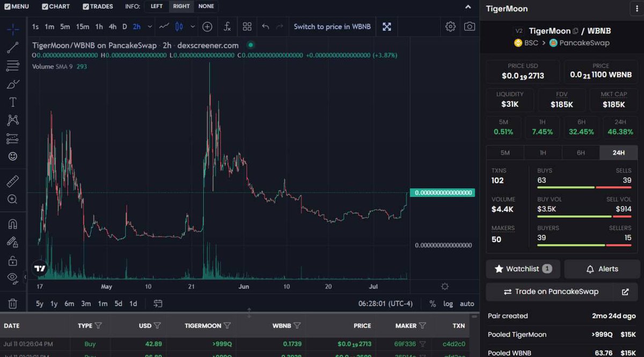Image resolution: width=644 pixels, height=357 pixels.
Task: Toggle stay in drawing mode
Action: coord(13,242)
